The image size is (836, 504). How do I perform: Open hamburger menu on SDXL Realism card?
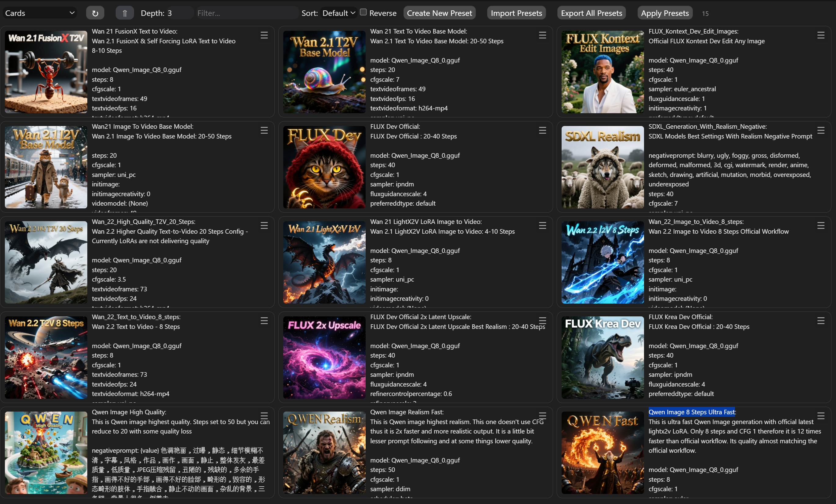tap(820, 131)
